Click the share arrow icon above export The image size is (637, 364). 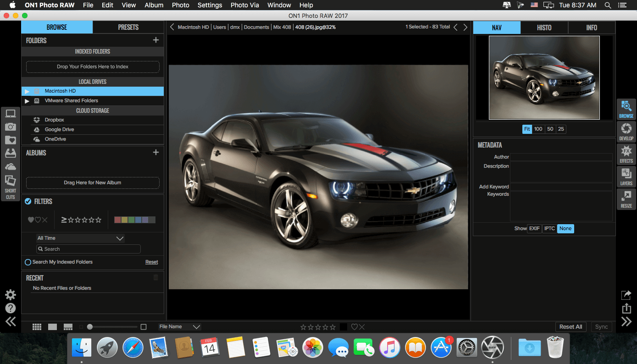coord(626,295)
